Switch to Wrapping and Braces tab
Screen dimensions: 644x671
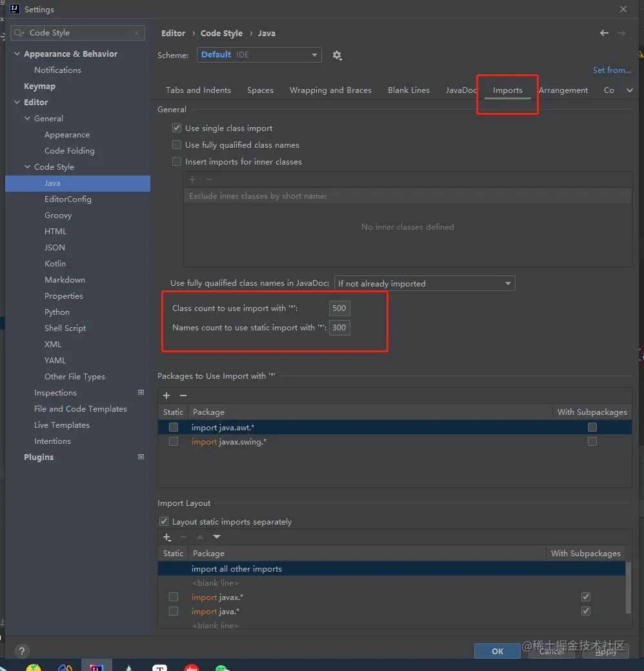[x=330, y=90]
